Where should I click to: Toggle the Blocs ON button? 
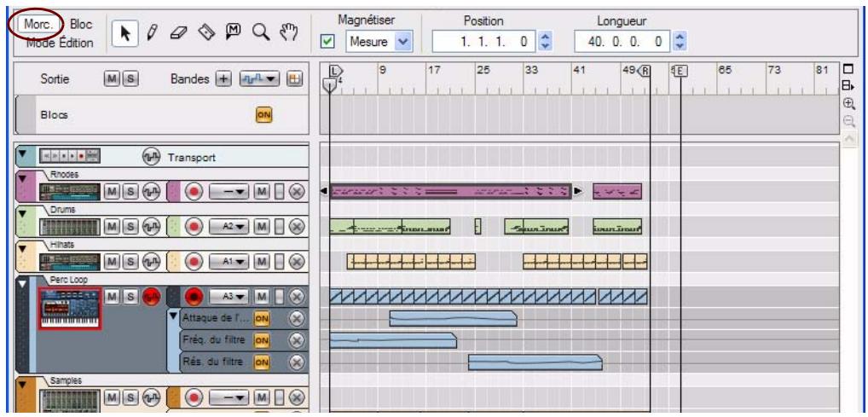(263, 114)
